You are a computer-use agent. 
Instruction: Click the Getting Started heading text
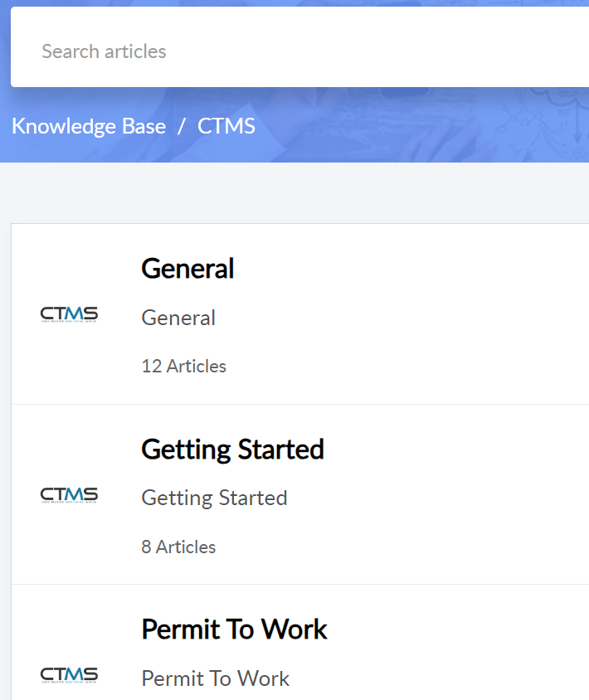232,449
